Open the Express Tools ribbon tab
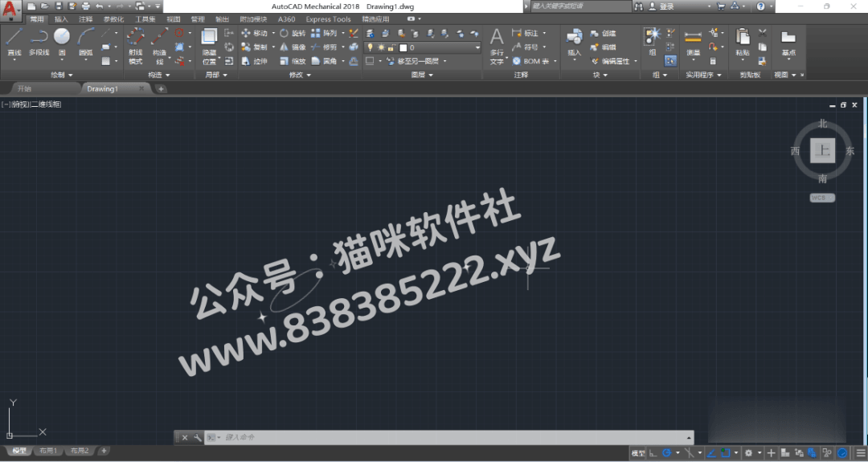 [x=328, y=18]
